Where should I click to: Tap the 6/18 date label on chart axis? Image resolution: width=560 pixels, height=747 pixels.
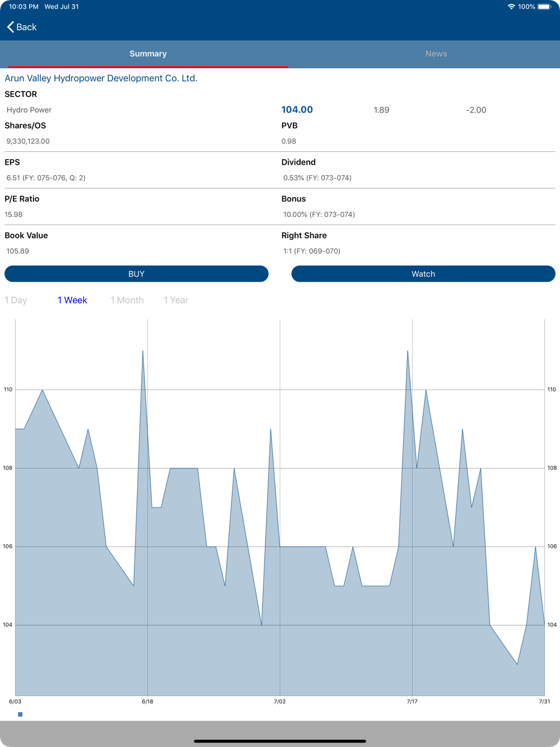point(147,702)
